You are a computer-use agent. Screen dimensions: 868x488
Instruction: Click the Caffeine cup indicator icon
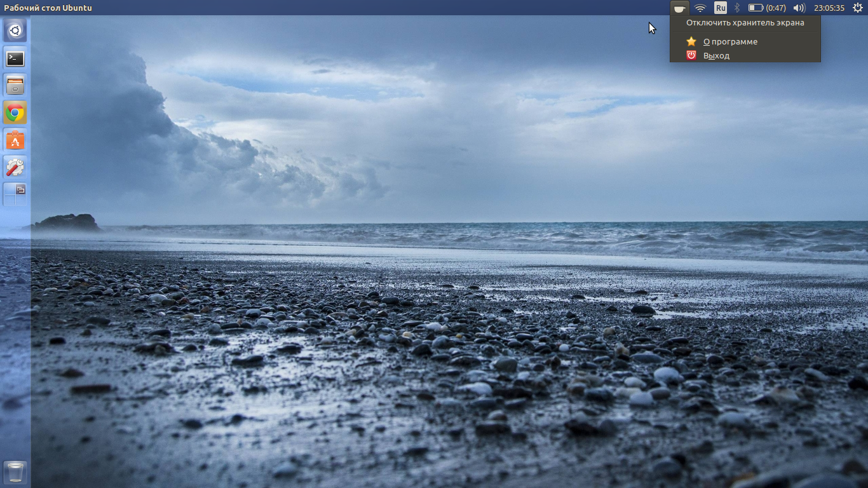coord(679,8)
